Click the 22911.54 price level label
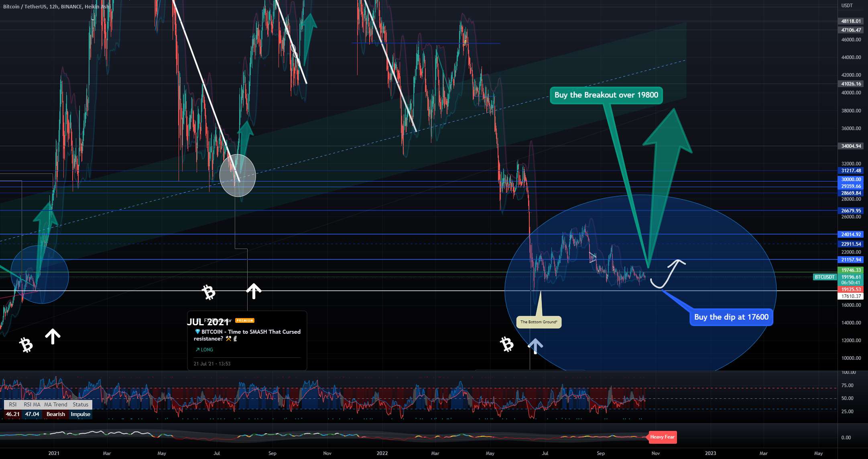The width and height of the screenshot is (868, 459). point(851,244)
